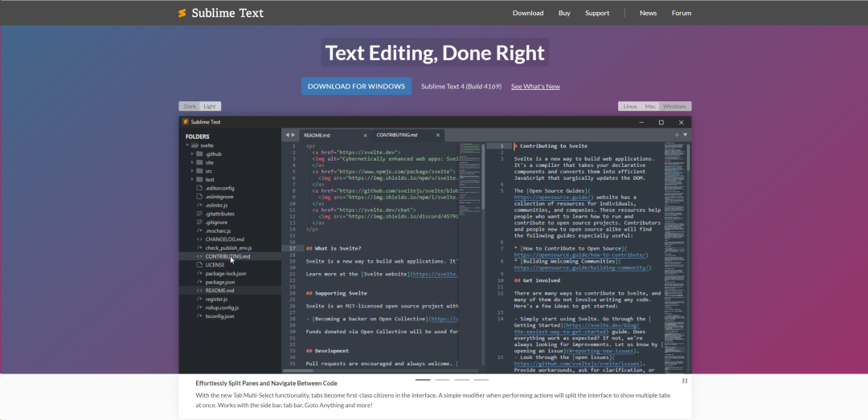Screen dimensions: 868x420
Task: Click the previous-tab left arrow in editor
Action: (287, 135)
